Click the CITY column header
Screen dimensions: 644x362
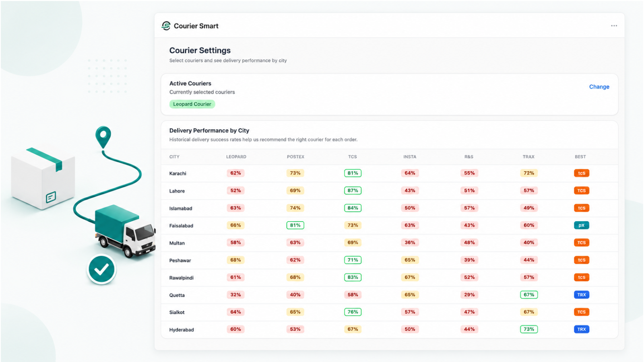point(174,157)
